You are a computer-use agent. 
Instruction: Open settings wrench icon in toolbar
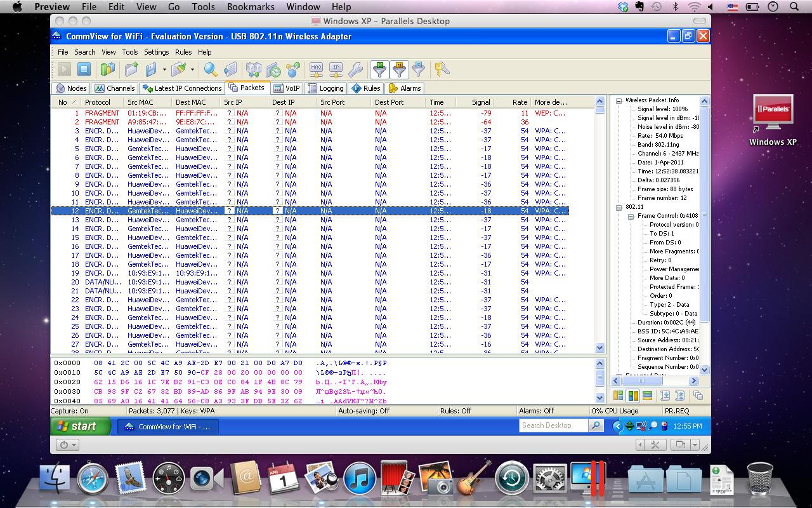click(x=355, y=69)
